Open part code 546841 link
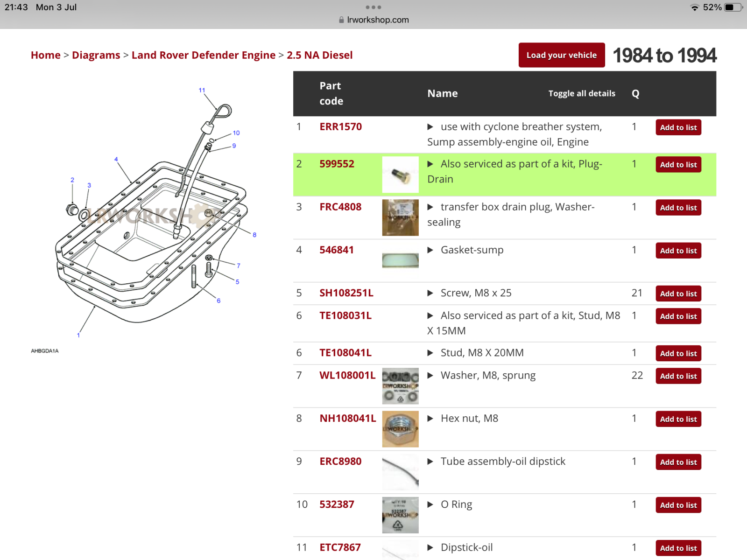Image resolution: width=747 pixels, height=560 pixels. coord(337,250)
